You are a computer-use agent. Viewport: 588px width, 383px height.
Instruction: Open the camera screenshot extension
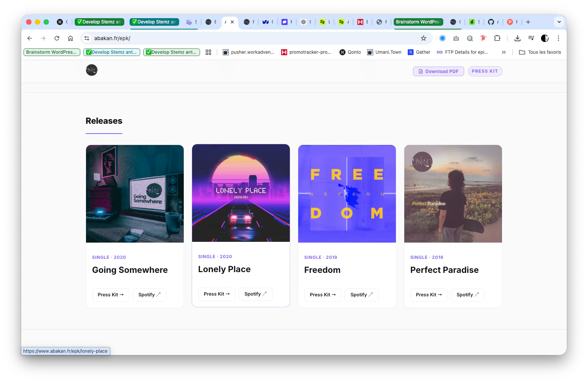456,38
